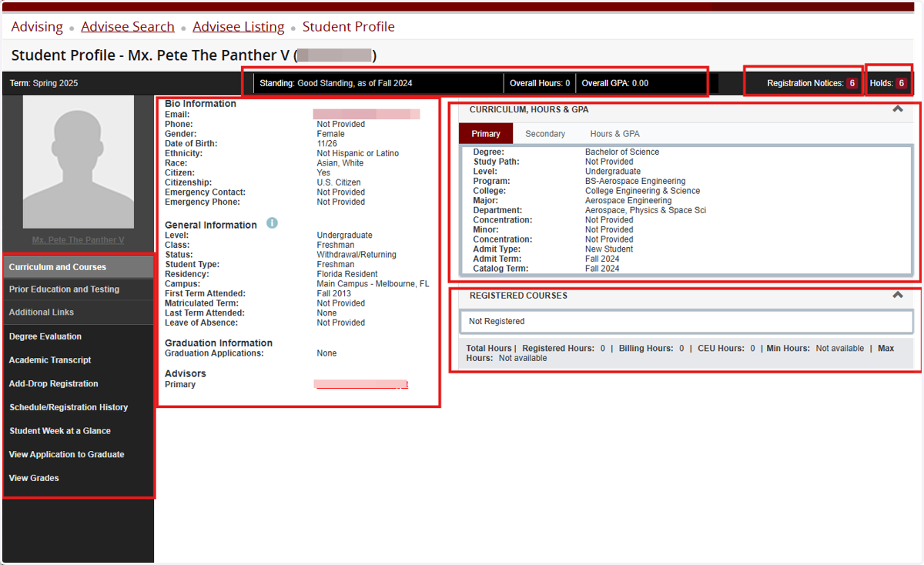Go to the Advising breadcrumb
The image size is (924, 565).
[37, 27]
